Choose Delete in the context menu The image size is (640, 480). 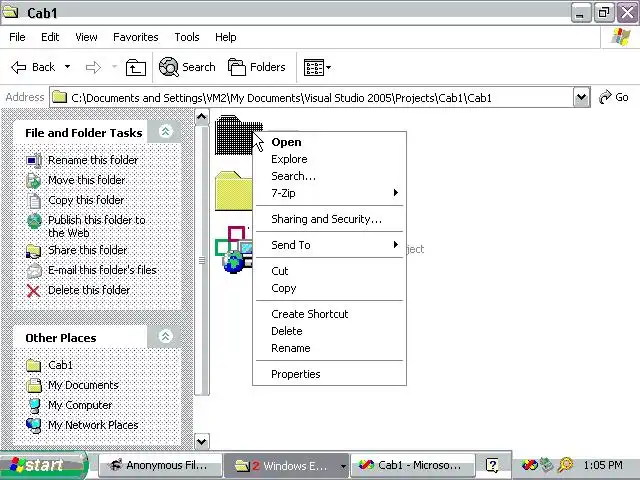329,331
